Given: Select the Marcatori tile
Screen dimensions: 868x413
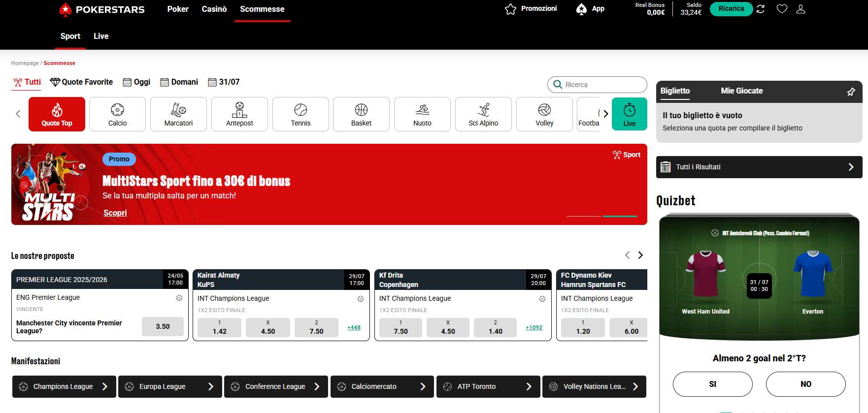Looking at the screenshot, I should (x=178, y=114).
